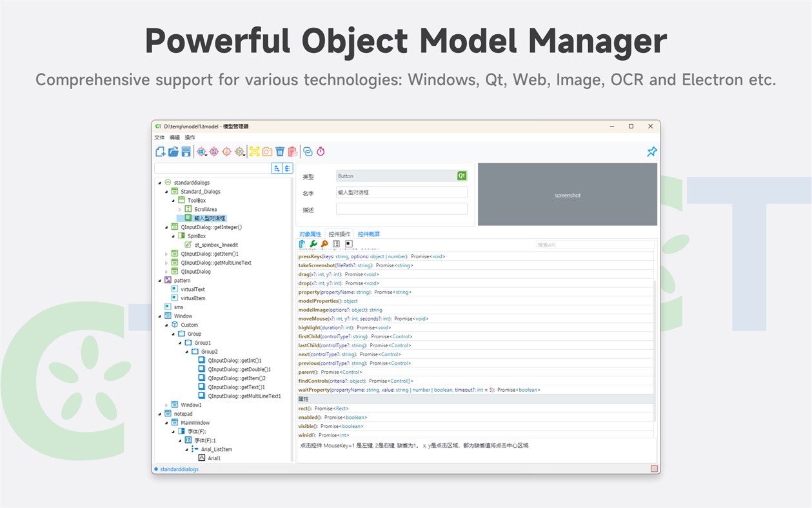Click the 描述 description input field
The width and height of the screenshot is (812, 508).
(x=402, y=209)
